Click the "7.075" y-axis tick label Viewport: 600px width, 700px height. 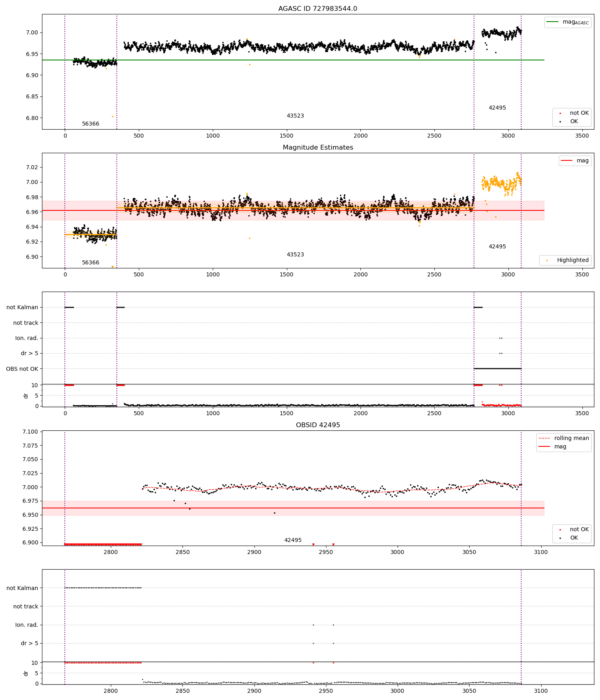(x=30, y=446)
